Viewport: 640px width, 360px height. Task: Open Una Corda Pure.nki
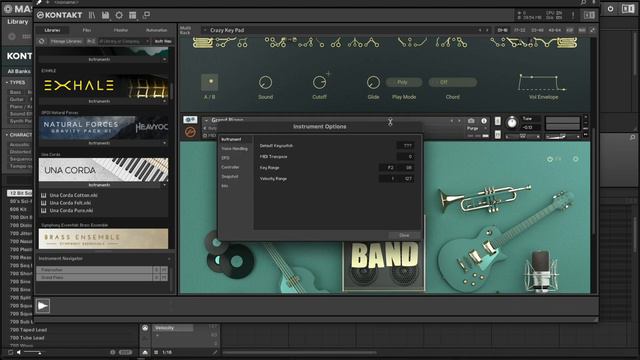click(x=71, y=211)
